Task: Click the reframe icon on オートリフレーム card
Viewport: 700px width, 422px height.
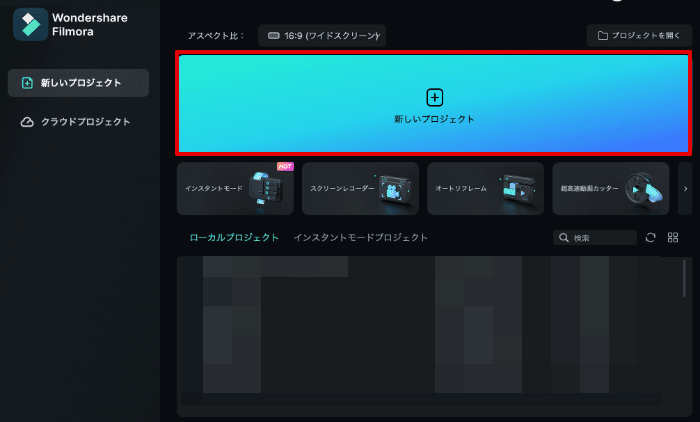Action: click(x=518, y=189)
